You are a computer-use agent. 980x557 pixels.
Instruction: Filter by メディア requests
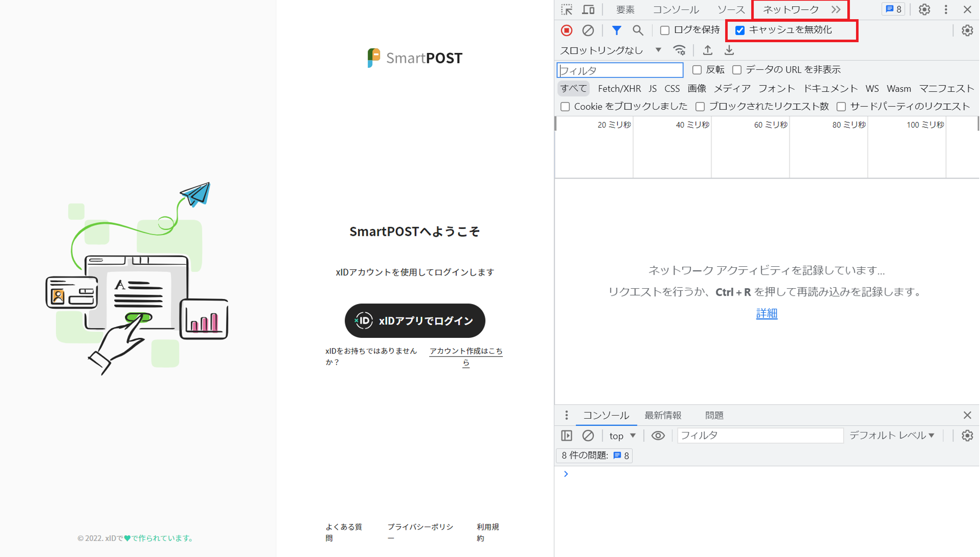pyautogui.click(x=732, y=88)
